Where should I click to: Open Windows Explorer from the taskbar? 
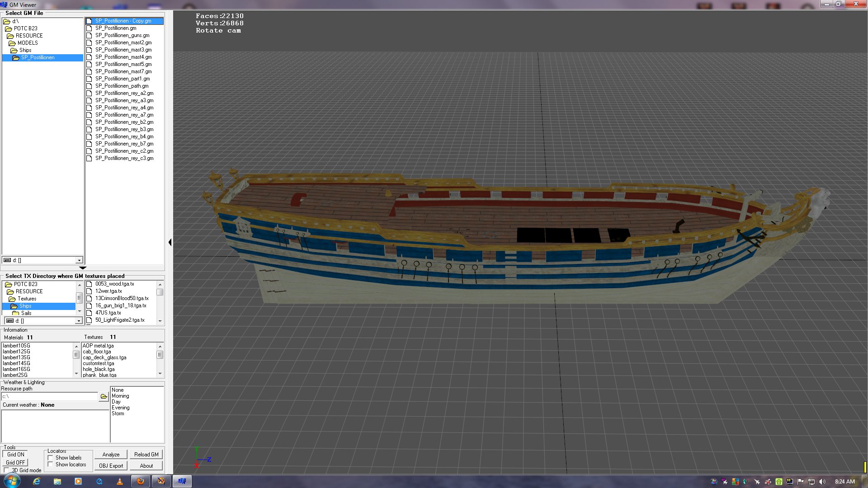[x=57, y=481]
